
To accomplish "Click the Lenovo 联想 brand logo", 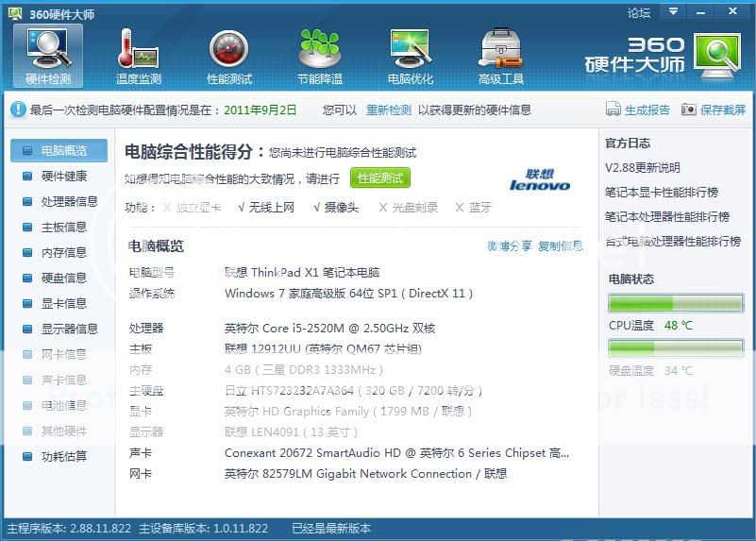I will 540,179.
